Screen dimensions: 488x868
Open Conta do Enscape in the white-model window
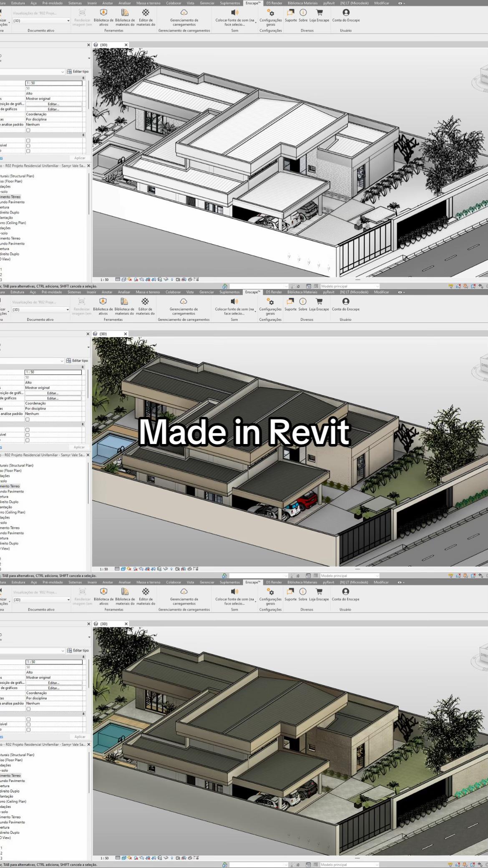346,15
